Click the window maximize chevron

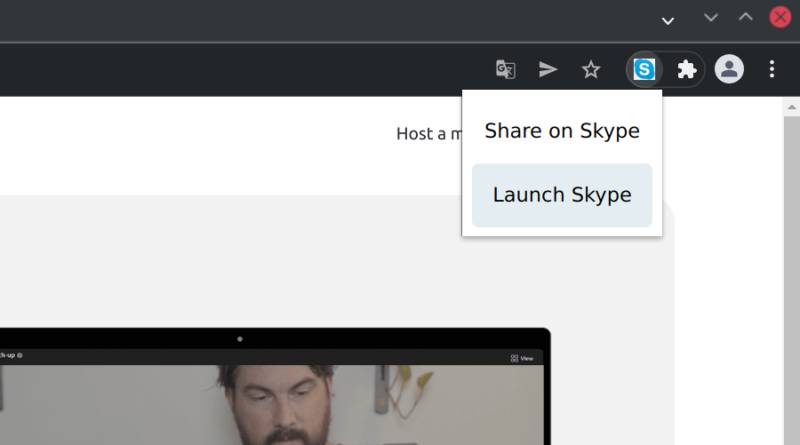(x=745, y=17)
